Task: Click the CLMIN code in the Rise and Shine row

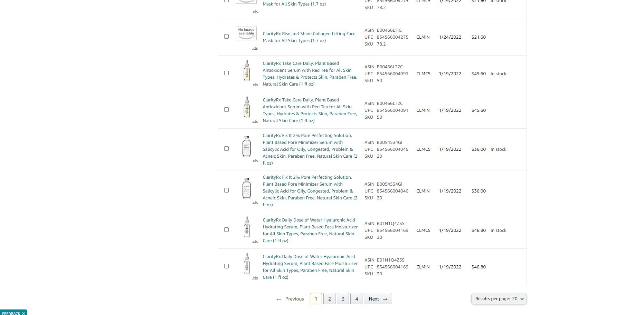Action: pyautogui.click(x=423, y=37)
